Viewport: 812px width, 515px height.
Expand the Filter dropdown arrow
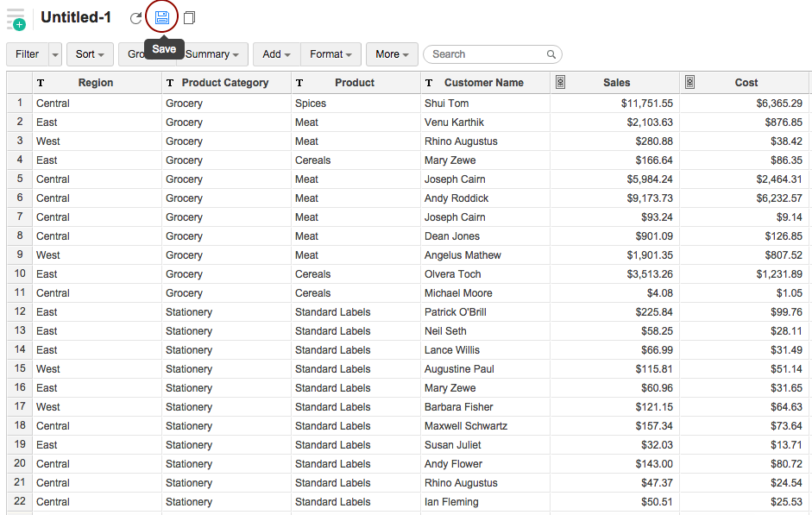click(55, 54)
